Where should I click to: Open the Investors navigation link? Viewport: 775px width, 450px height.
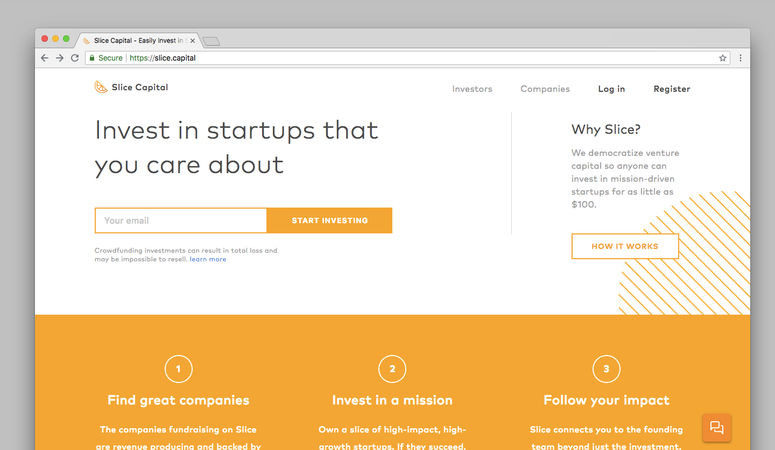click(472, 89)
